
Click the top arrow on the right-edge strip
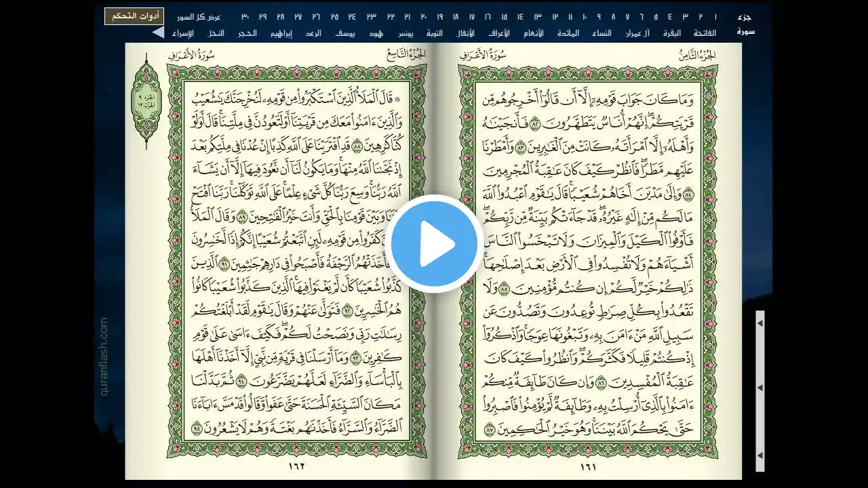point(760,323)
